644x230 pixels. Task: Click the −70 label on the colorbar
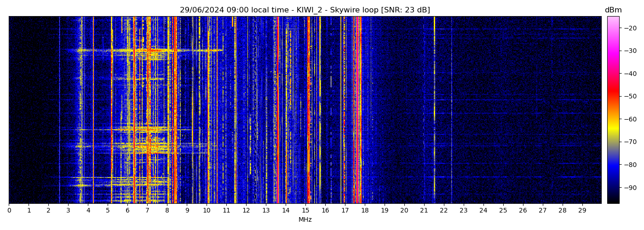(x=629, y=142)
